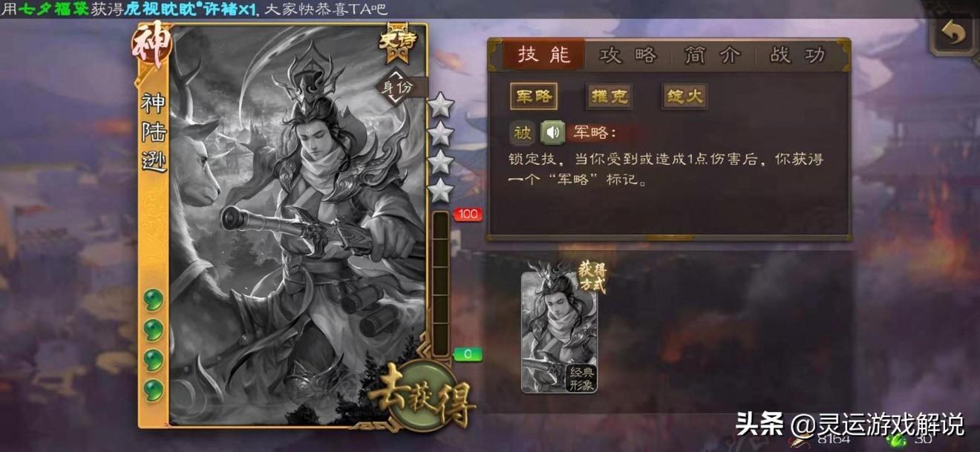Select the 经典形象 skin thumbnail
The image size is (980, 452).
[x=559, y=332]
